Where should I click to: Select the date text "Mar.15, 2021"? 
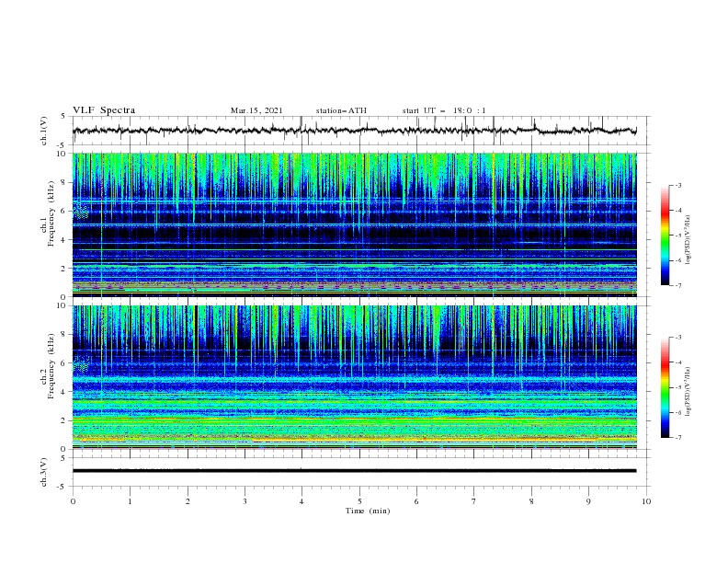(256, 110)
